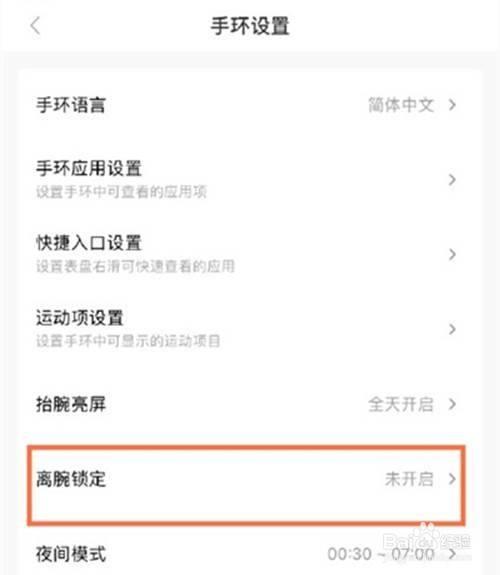The image size is (500, 575).
Task: Tap the 00:30 - 07:00 time range
Action: click(x=381, y=554)
